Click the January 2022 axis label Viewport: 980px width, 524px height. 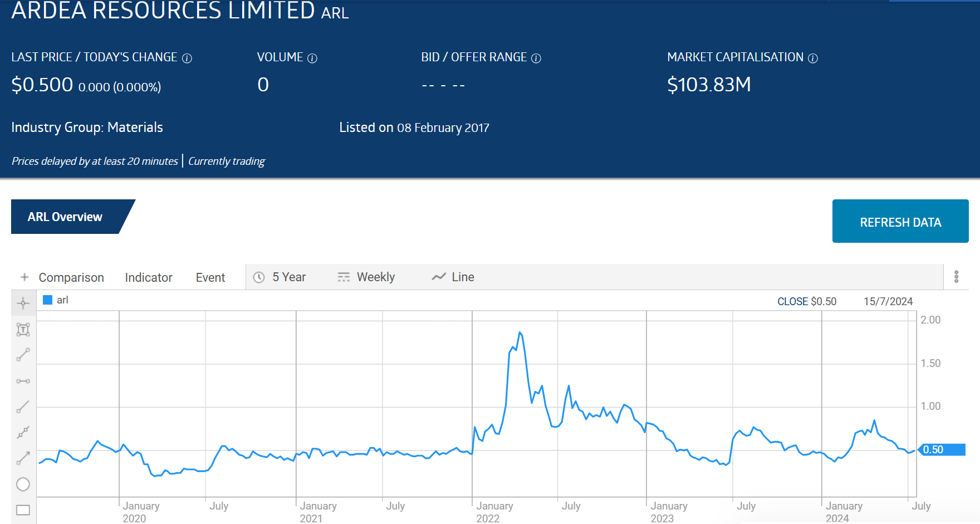point(494,512)
